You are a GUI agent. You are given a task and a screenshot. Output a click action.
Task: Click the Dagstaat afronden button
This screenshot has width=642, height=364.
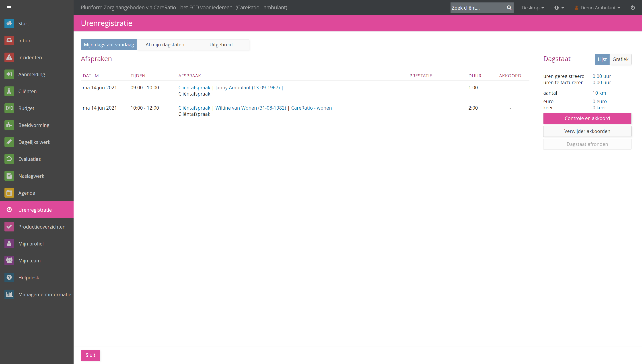587,144
